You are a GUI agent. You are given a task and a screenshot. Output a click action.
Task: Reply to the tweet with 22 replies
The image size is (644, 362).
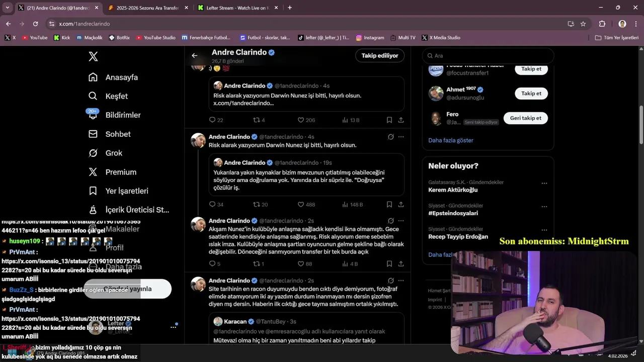tap(216, 120)
